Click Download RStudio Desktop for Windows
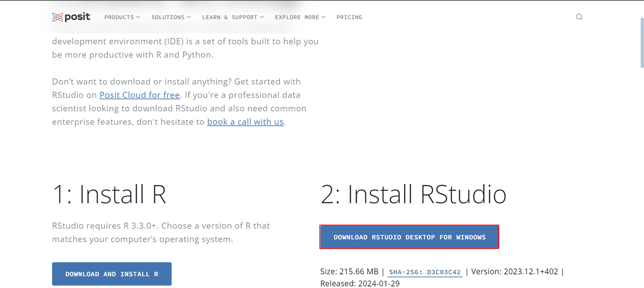This screenshot has height=288, width=644. (409, 237)
